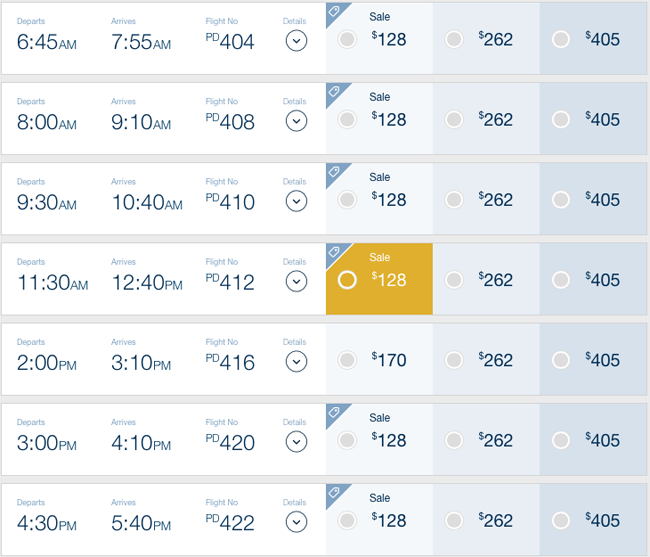Select highlighted $128 sale radio for PD412
The image size is (650, 557).
coord(347,280)
